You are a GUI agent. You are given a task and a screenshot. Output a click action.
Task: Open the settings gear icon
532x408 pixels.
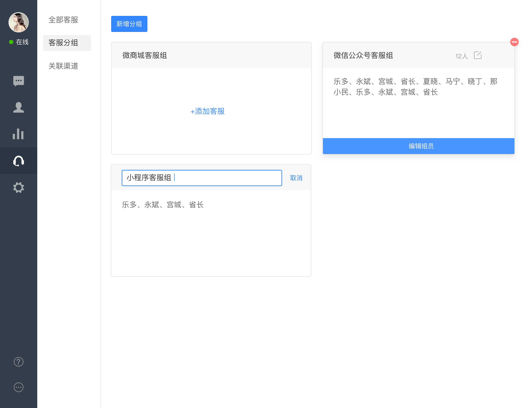click(18, 188)
